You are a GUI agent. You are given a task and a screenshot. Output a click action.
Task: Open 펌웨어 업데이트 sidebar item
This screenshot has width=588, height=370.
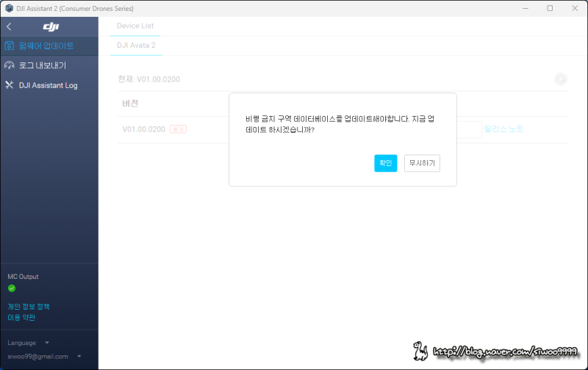(x=49, y=46)
